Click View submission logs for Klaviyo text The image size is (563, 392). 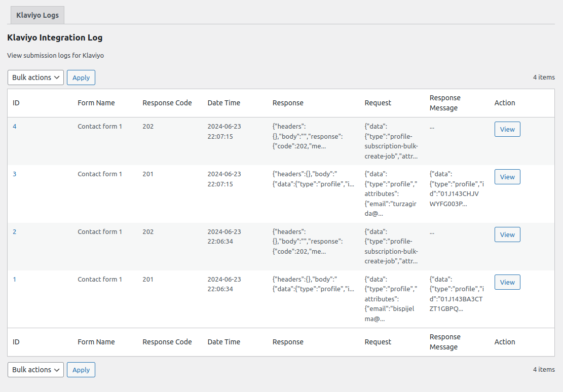click(x=56, y=55)
